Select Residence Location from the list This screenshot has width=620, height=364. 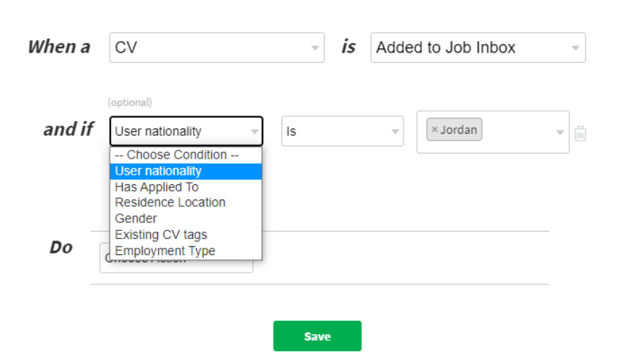(x=170, y=202)
